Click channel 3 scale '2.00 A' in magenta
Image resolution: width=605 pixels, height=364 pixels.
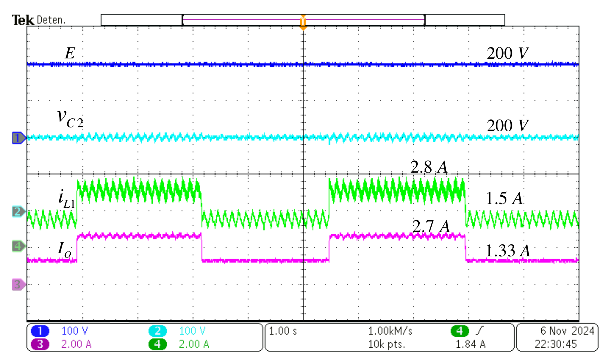tap(76, 344)
